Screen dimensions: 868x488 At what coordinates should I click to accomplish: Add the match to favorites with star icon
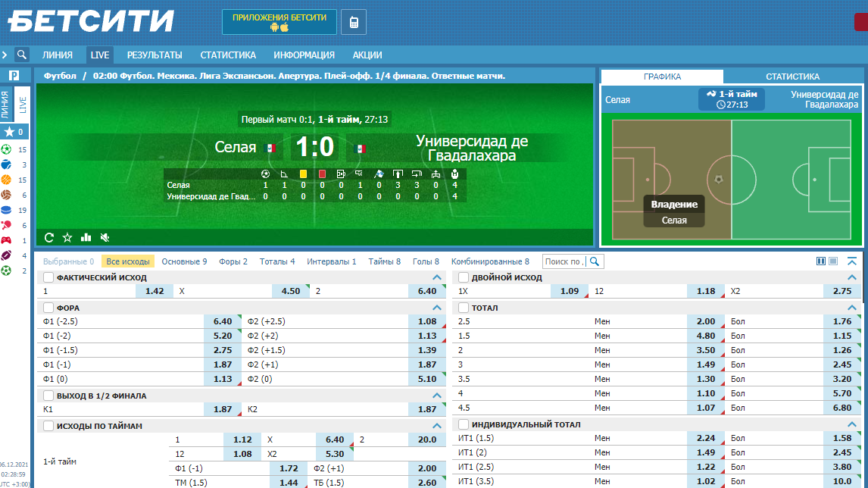[67, 237]
